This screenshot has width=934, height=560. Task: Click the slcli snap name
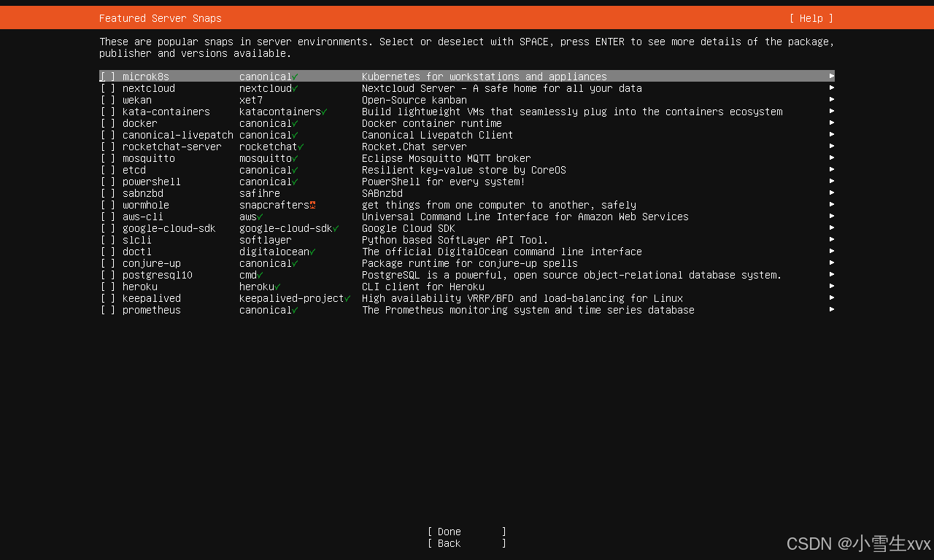[x=137, y=240]
